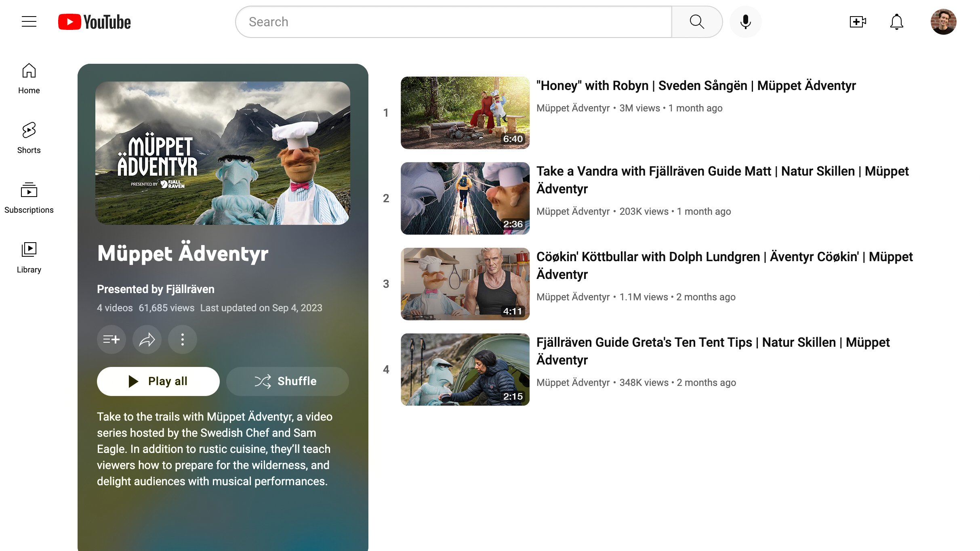Open the account profile avatar
This screenshot has height=551, width=980.
[944, 22]
